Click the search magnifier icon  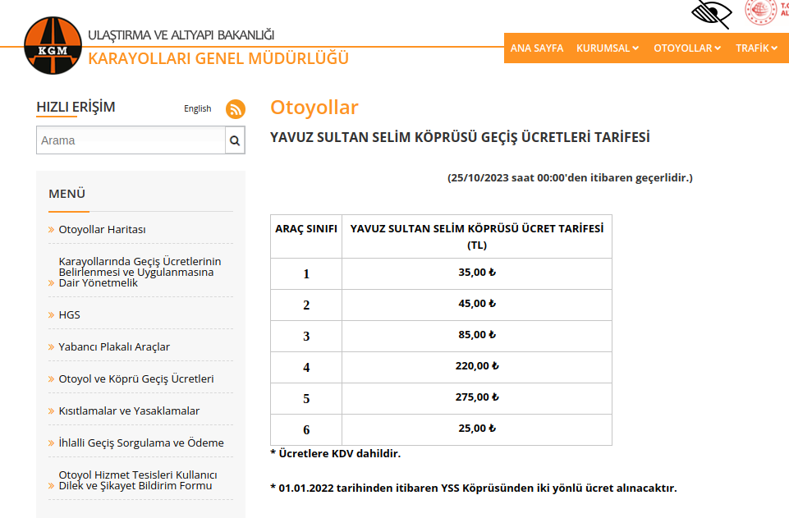[x=235, y=140]
